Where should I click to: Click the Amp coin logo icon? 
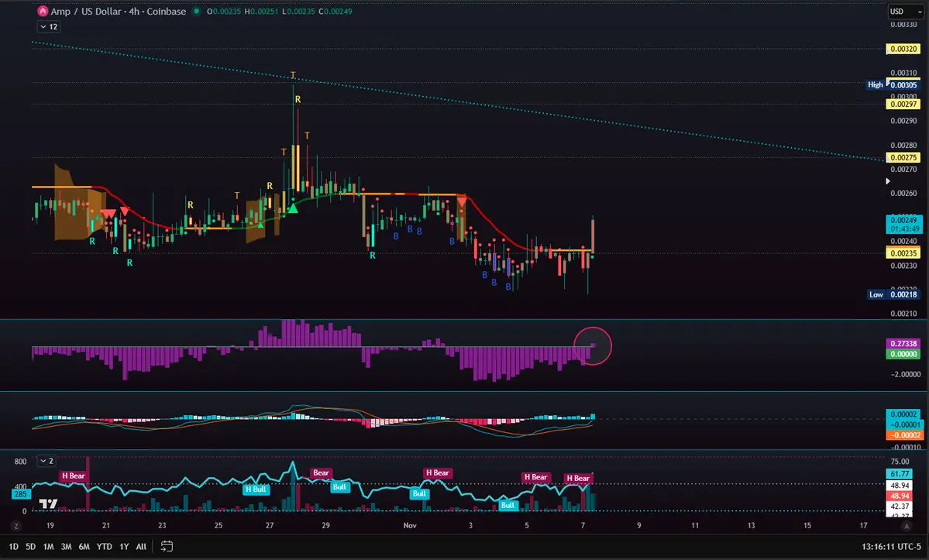[42, 12]
